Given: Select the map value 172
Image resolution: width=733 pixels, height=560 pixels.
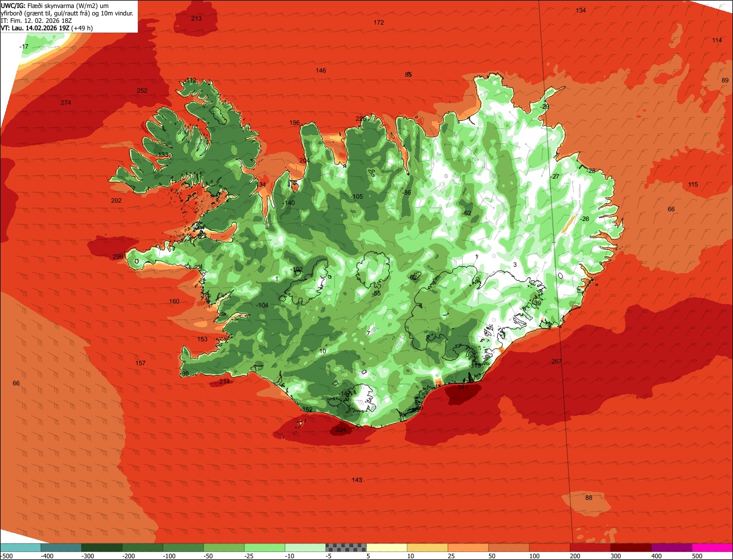Looking at the screenshot, I should click(x=379, y=22).
